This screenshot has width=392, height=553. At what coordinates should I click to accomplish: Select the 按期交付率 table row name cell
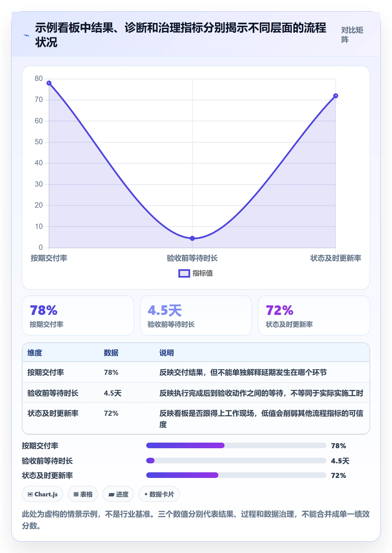[46, 372]
